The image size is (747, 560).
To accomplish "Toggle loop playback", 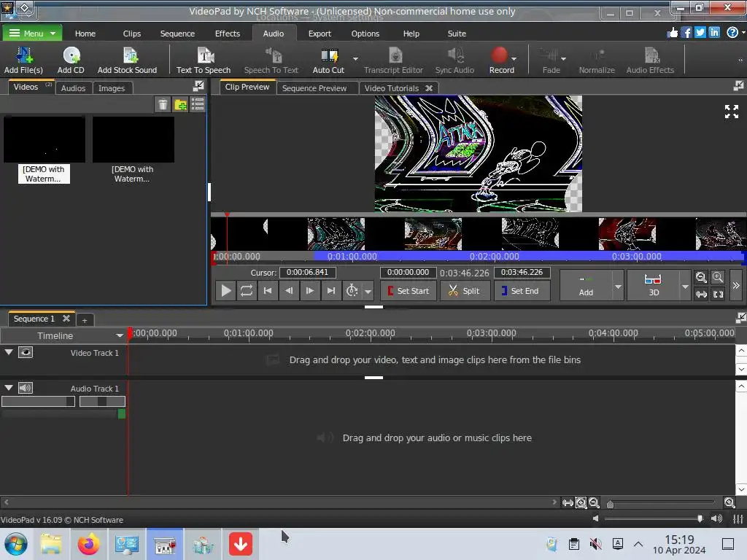I will 247,290.
